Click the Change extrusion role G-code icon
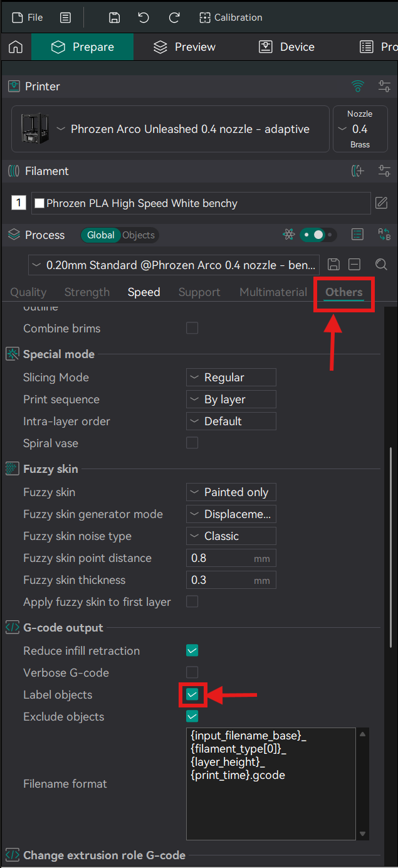398x868 pixels. 12,855
